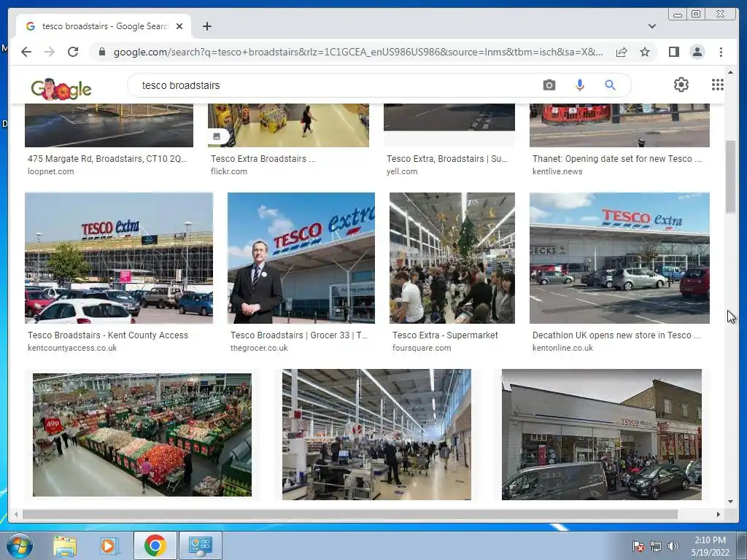View site information padlock icon
Image resolution: width=747 pixels, height=560 pixels.
[x=102, y=52]
